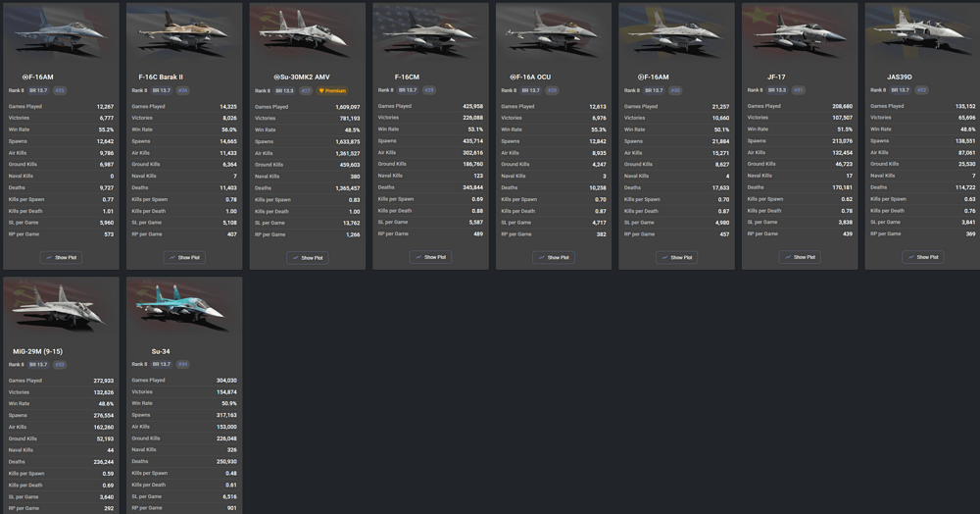Open the F-16CM aircraft image
Image resolution: width=980 pixels, height=514 pixels.
[x=430, y=31]
